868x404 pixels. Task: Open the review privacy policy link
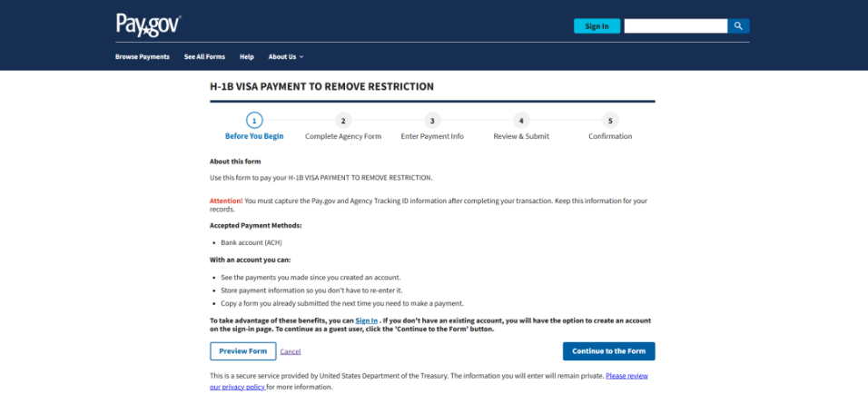click(x=626, y=375)
